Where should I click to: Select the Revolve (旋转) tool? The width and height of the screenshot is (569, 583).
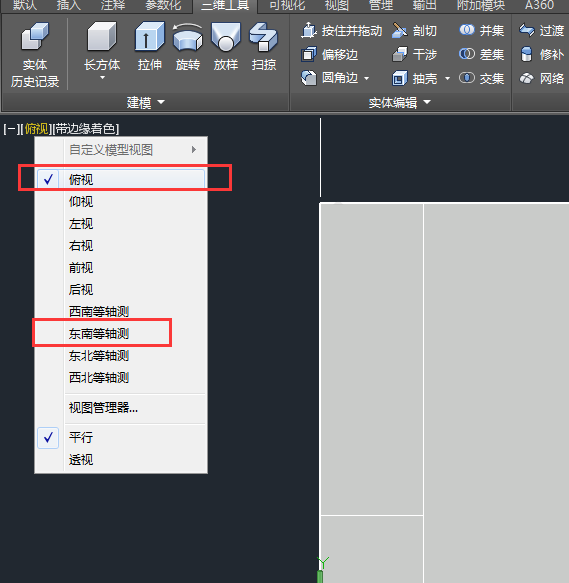pos(188,46)
